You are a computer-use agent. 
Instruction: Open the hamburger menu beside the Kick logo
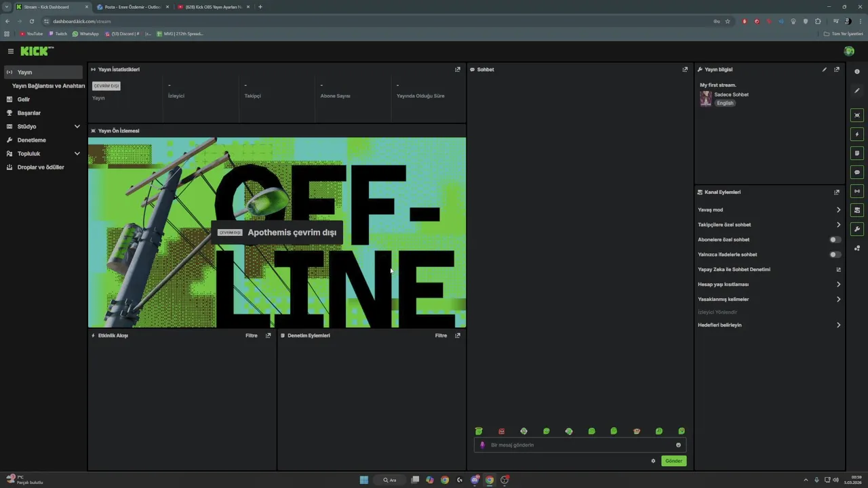point(10,52)
